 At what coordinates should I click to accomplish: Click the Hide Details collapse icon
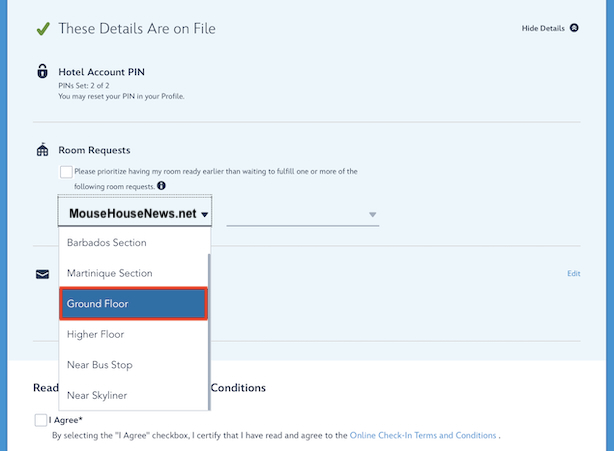tap(574, 28)
